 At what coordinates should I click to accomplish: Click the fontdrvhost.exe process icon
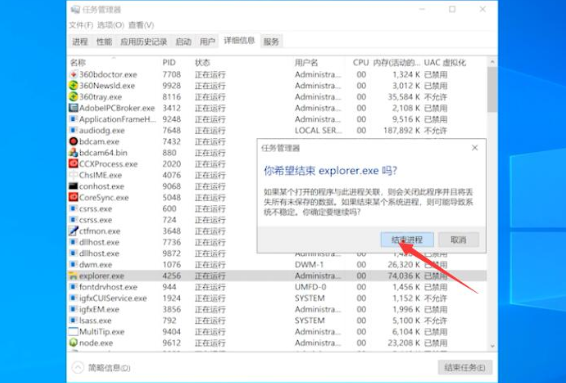click(73, 287)
